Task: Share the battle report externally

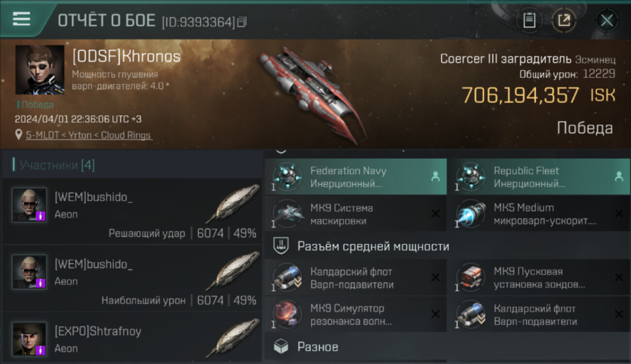Action: (x=564, y=20)
